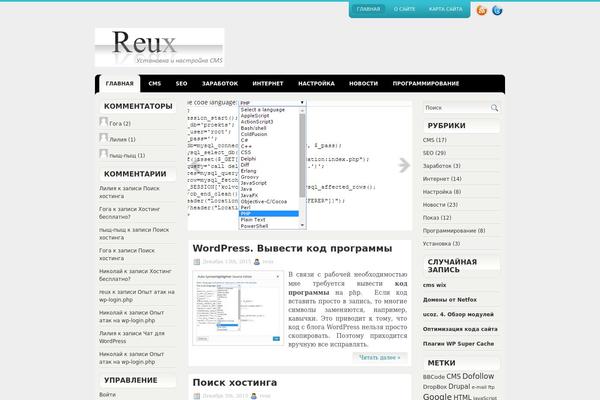Image resolution: width=600 pixels, height=400 pixels.
Task: Open the SEO menu item
Action: (x=181, y=83)
